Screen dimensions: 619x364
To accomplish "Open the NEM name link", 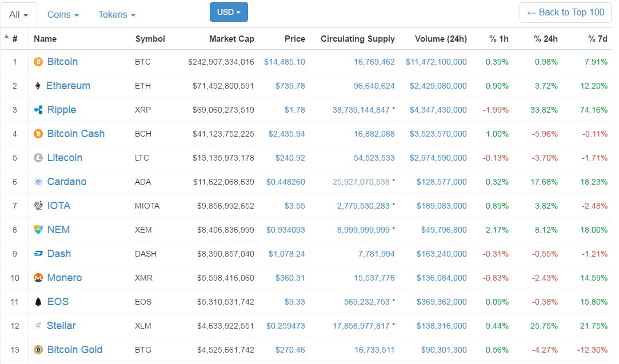I will coord(58,230).
